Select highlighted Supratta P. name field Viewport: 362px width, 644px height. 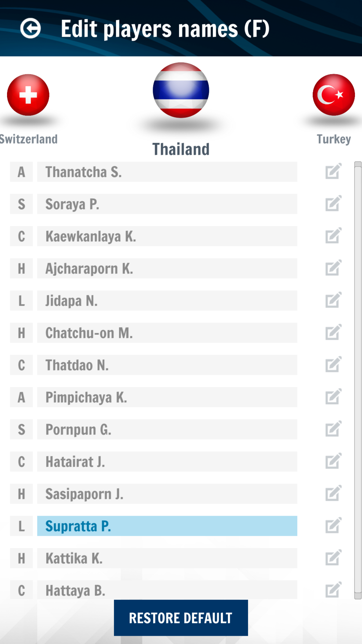tap(167, 526)
